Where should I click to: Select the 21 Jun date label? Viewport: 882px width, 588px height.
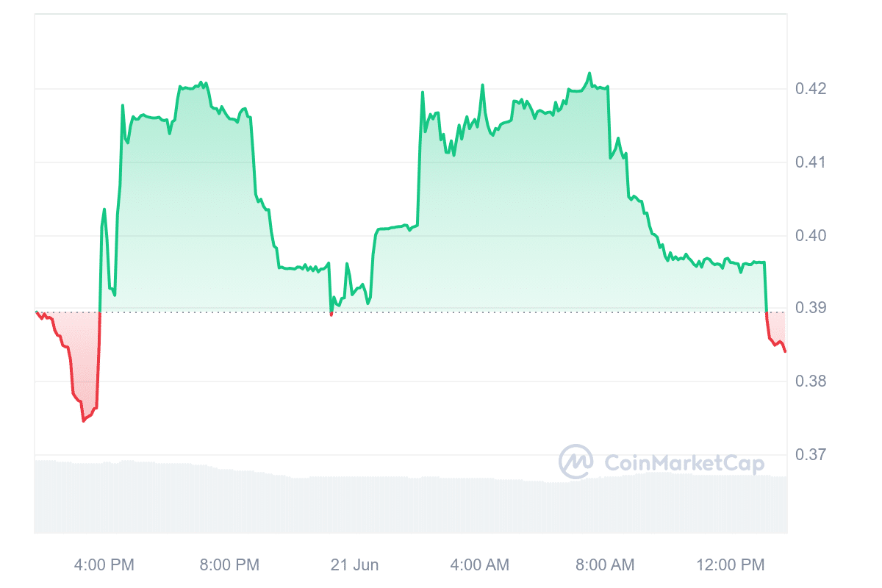354,564
